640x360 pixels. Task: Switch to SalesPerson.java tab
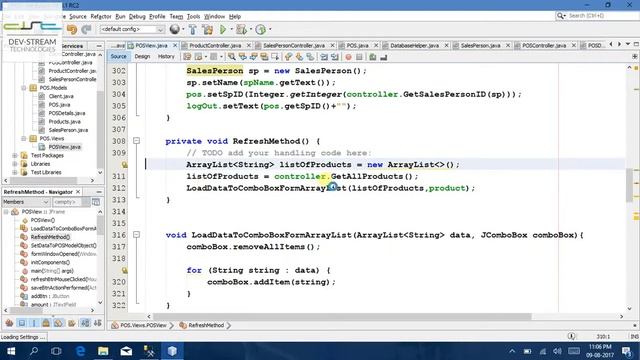pos(480,46)
